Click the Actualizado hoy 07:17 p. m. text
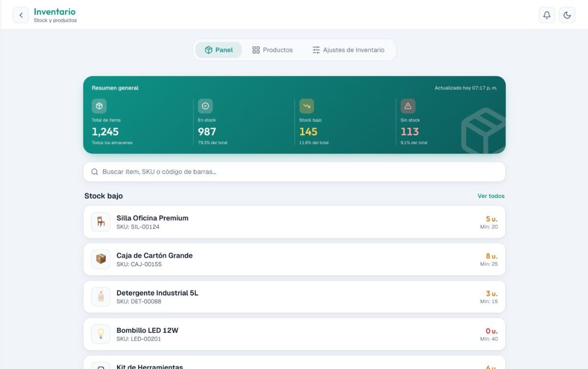The image size is (588, 369). [466, 88]
